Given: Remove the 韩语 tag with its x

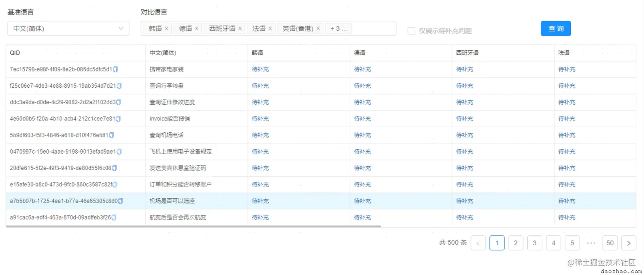Looking at the screenshot, I should (x=167, y=29).
